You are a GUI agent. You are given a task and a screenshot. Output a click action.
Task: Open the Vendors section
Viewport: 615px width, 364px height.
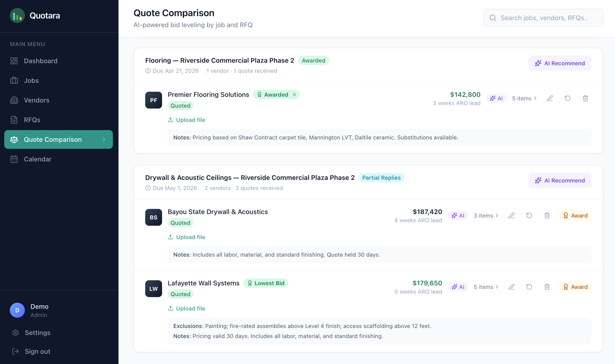coord(58,100)
